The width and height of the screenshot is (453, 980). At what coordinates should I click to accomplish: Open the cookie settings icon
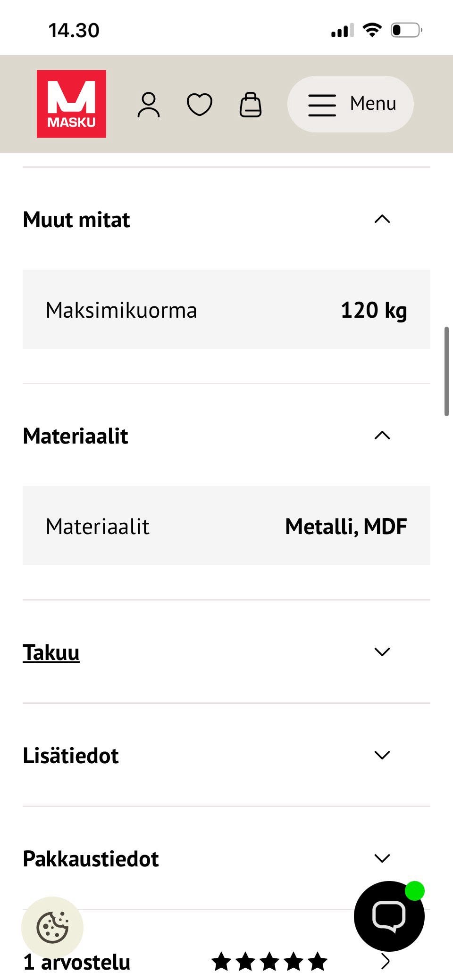(x=52, y=927)
